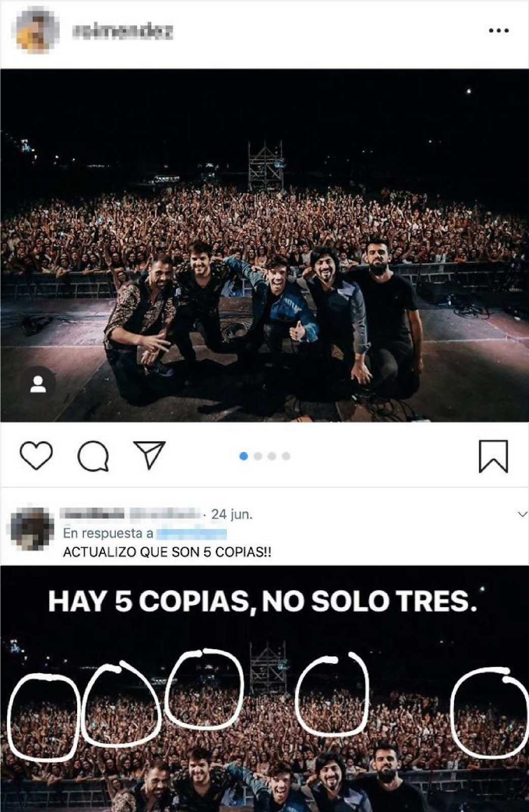529x812 pixels.
Task: Jump to the third carousel dot
Action: pos(272,456)
